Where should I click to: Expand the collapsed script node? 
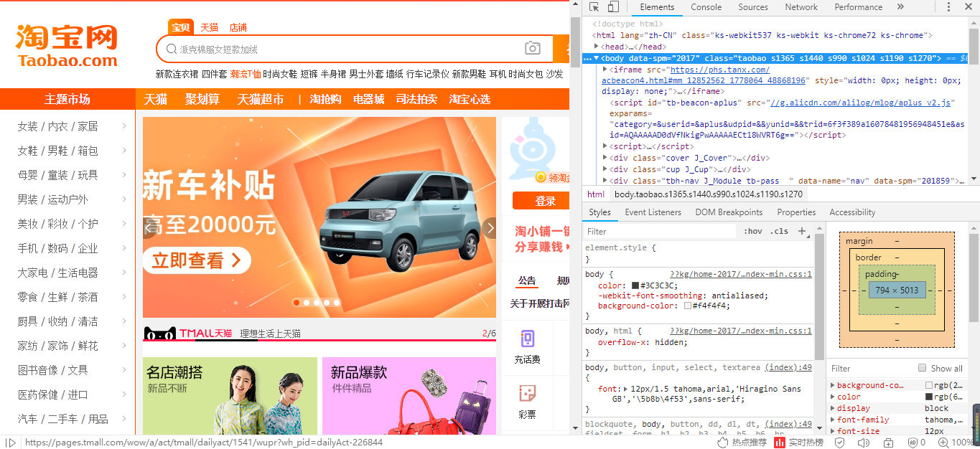click(x=605, y=146)
